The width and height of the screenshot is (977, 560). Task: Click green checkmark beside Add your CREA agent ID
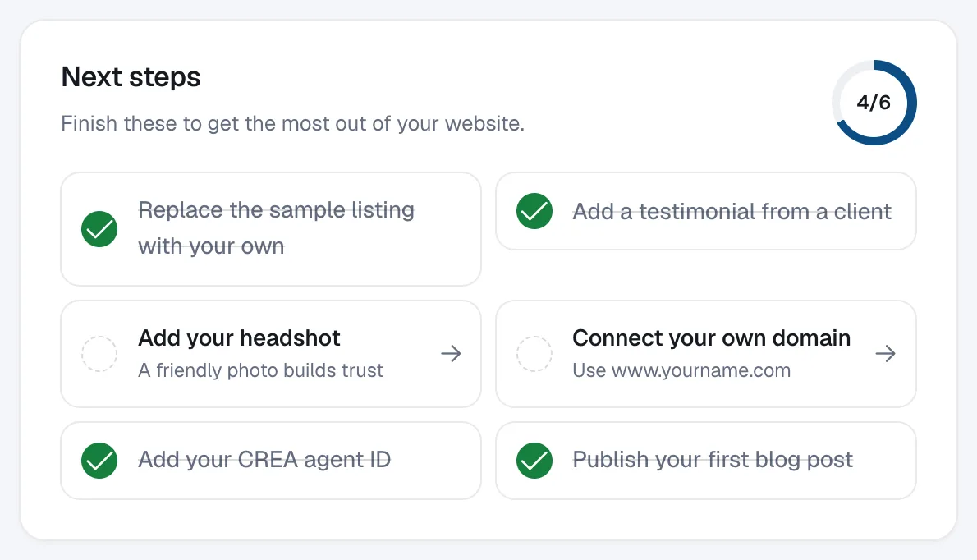[99, 461]
